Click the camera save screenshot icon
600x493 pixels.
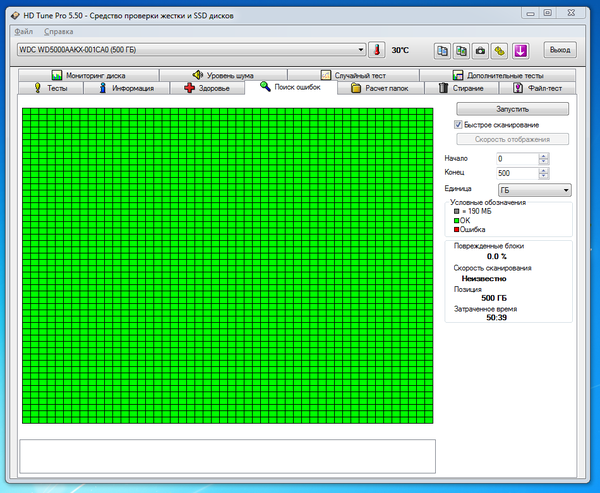(x=480, y=50)
